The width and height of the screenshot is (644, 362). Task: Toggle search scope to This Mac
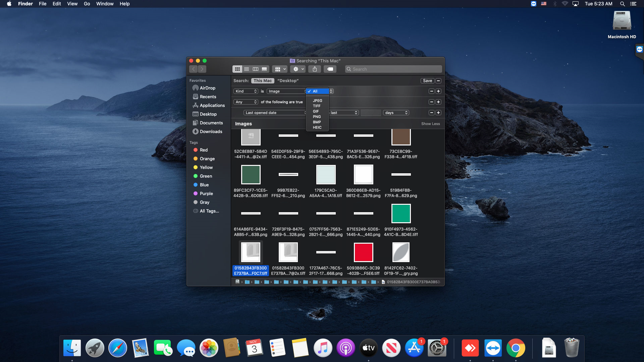coord(263,81)
